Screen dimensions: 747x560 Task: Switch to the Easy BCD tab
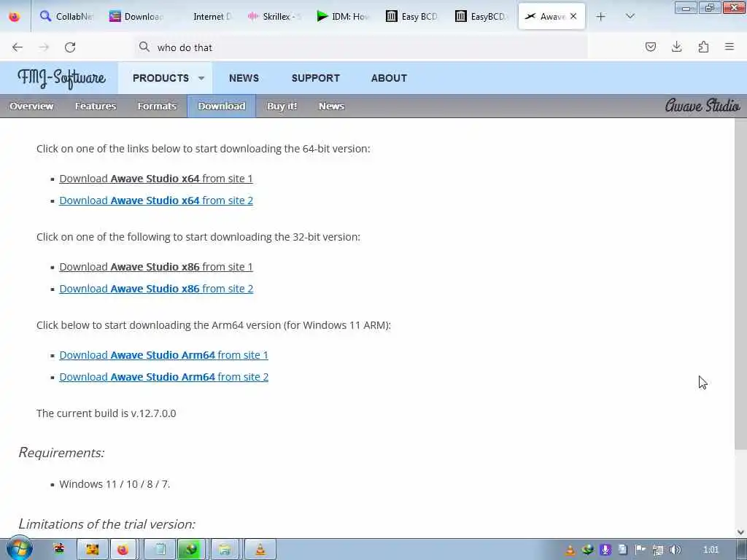pos(412,16)
